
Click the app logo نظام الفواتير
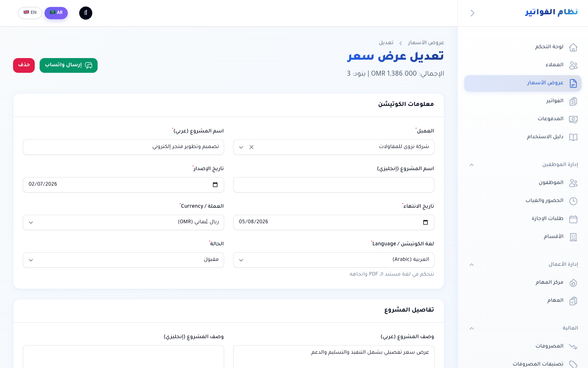551,12
